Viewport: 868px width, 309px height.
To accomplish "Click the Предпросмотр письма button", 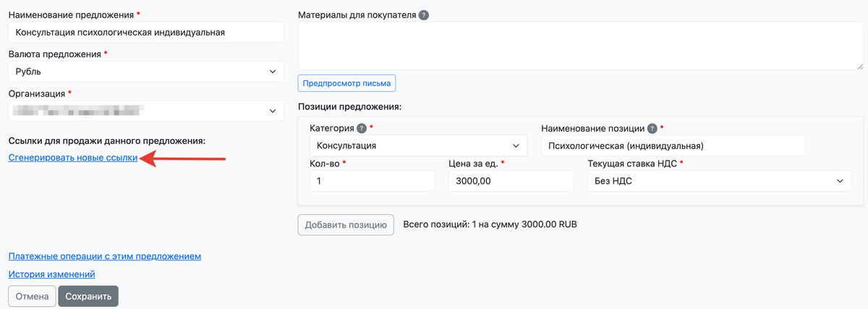I will click(x=346, y=82).
